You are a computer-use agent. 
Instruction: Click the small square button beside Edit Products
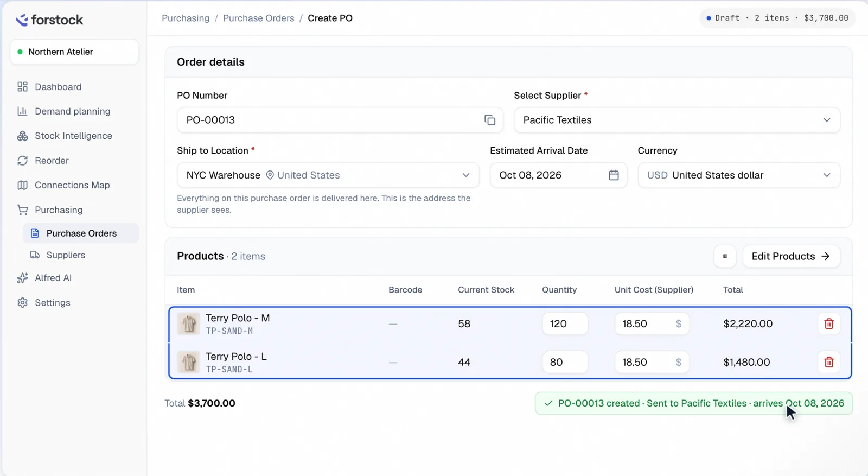(x=725, y=256)
